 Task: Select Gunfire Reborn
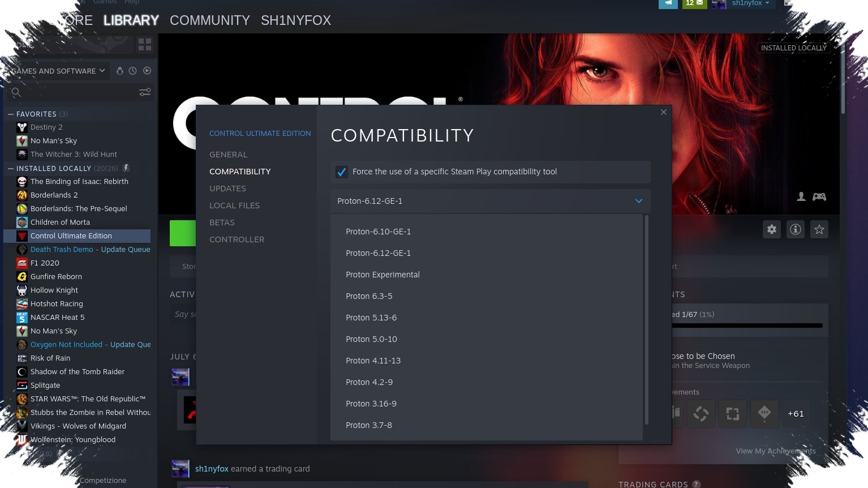tap(56, 277)
